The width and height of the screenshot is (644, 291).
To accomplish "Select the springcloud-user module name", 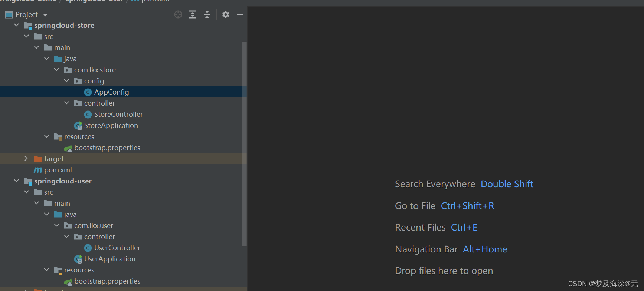I will point(63,181).
